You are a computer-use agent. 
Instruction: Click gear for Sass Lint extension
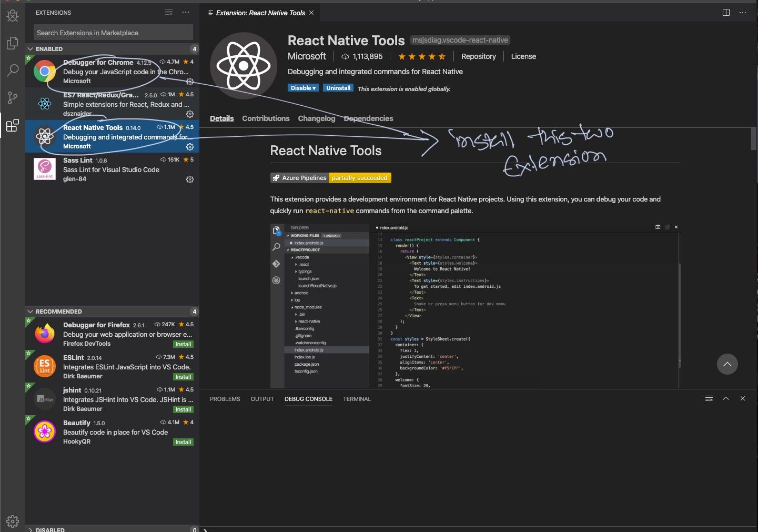[x=190, y=179]
